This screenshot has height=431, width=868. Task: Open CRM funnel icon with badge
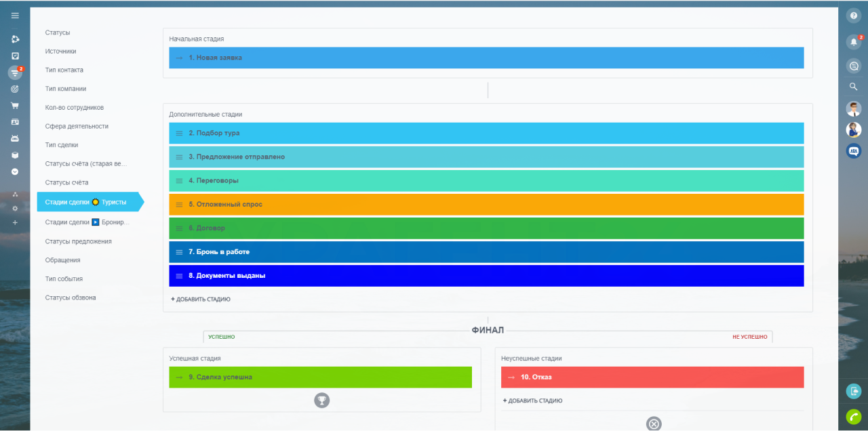point(15,73)
